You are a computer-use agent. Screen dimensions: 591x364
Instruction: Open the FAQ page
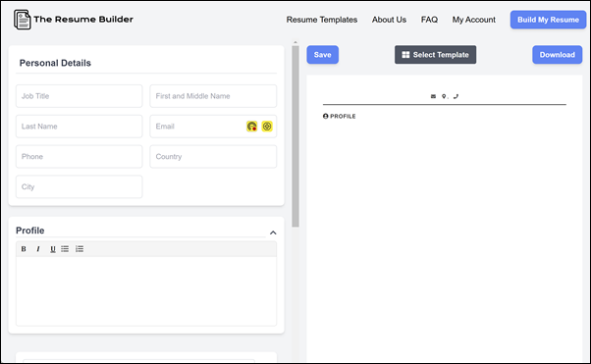click(429, 20)
